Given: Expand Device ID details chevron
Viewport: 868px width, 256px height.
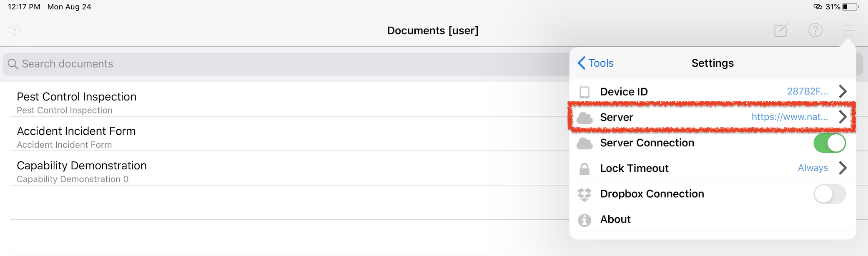Looking at the screenshot, I should point(843,91).
